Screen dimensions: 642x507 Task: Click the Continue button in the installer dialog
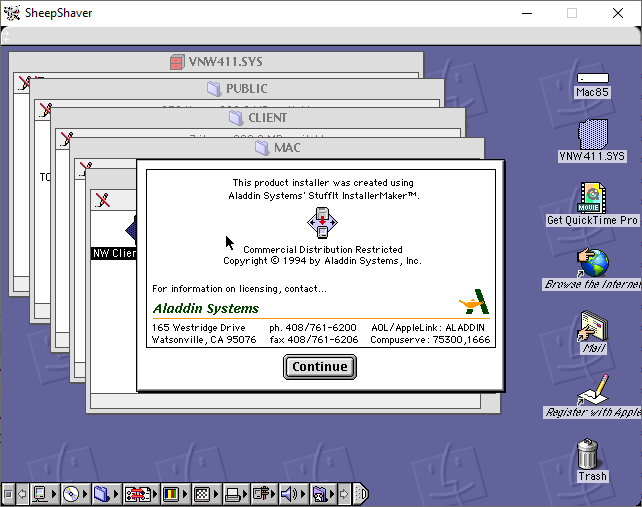[320, 367]
